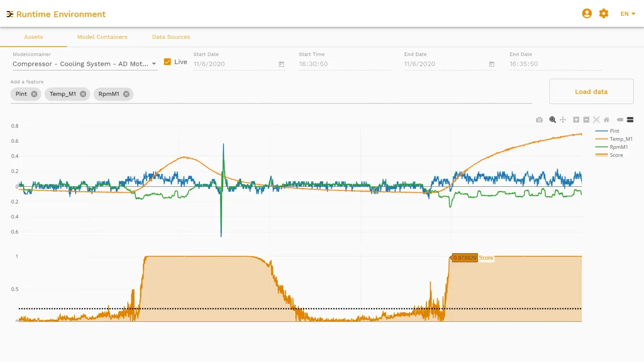Select the zoom magnifier tool

coord(552,120)
